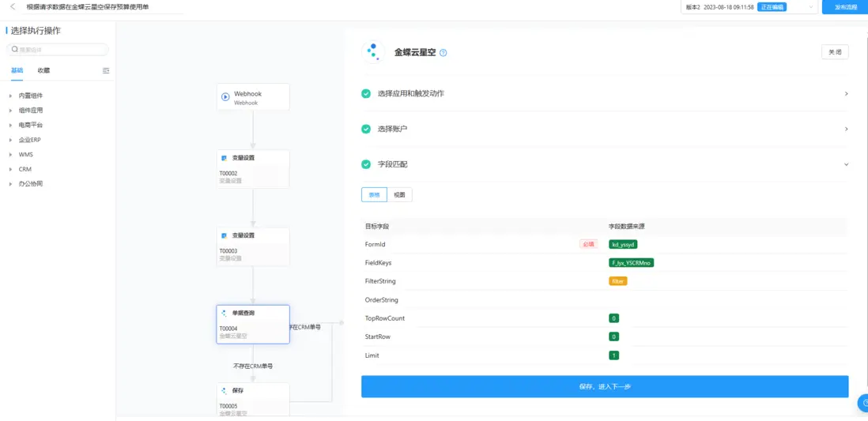The height and width of the screenshot is (421, 868).
Task: Click the 关闭 button
Action: coord(835,53)
